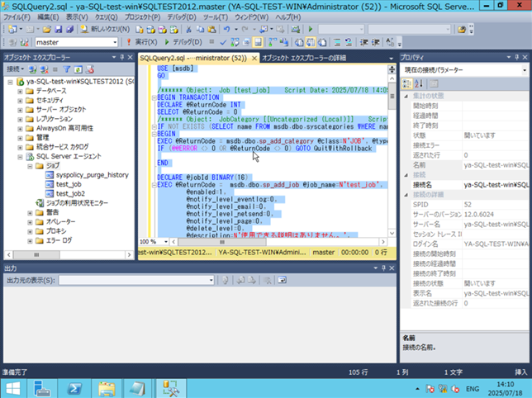Click the Display Estimated Execution Plan icon
The height and width of the screenshot is (398, 532).
[x=235, y=42]
